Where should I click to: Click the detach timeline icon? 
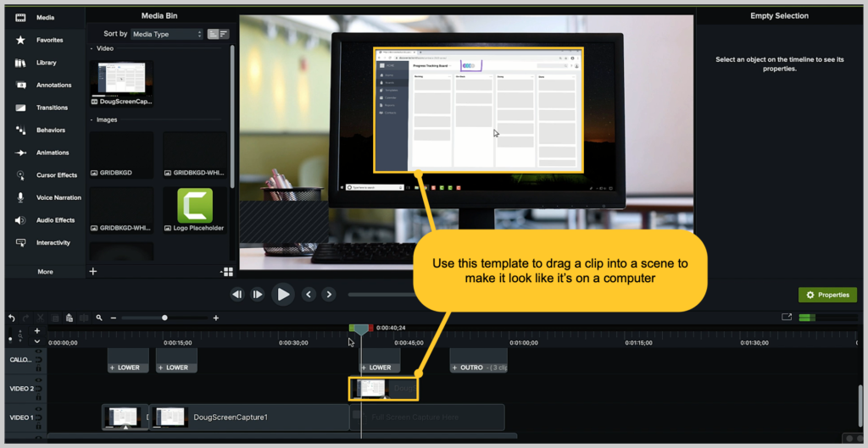tap(786, 317)
